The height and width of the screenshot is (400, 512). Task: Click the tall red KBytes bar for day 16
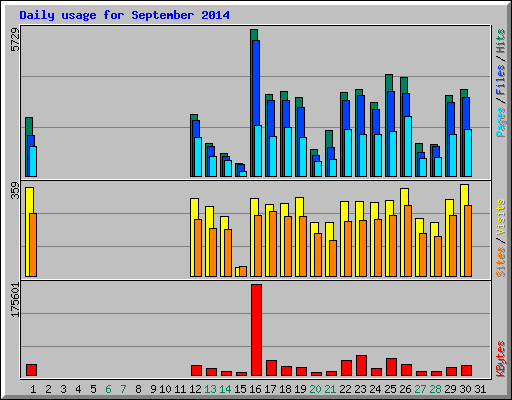pyautogui.click(x=256, y=330)
